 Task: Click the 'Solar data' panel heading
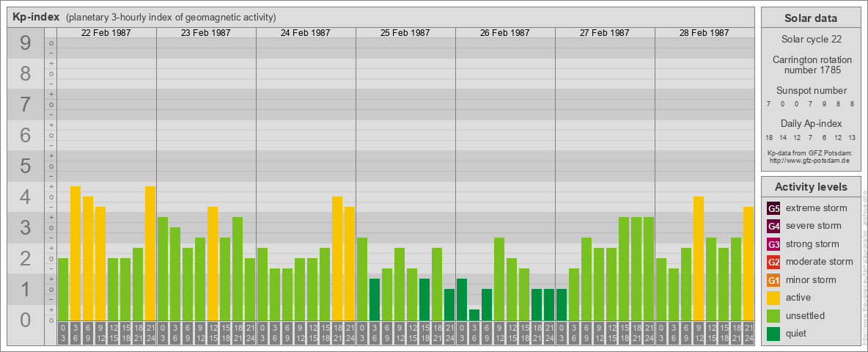click(x=811, y=18)
